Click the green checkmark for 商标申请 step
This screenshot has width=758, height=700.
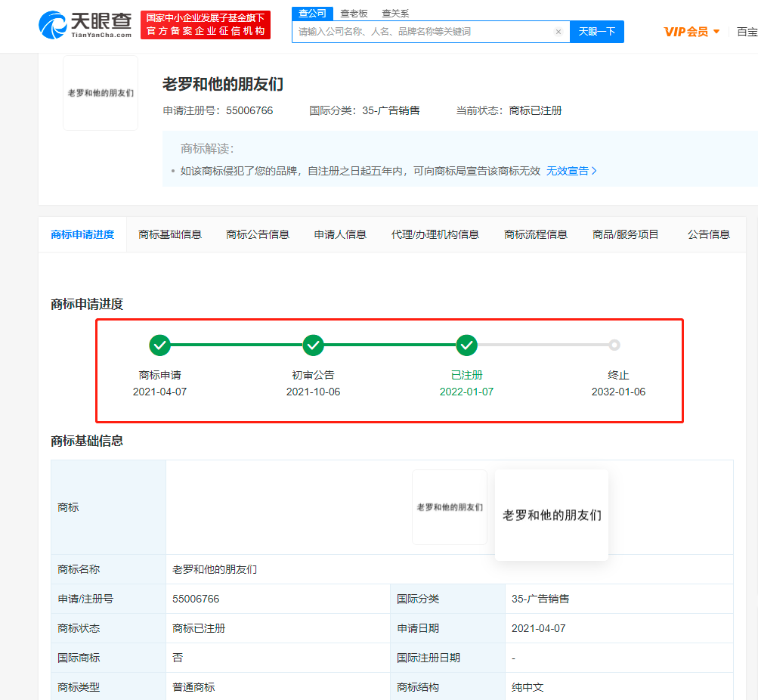(x=159, y=345)
